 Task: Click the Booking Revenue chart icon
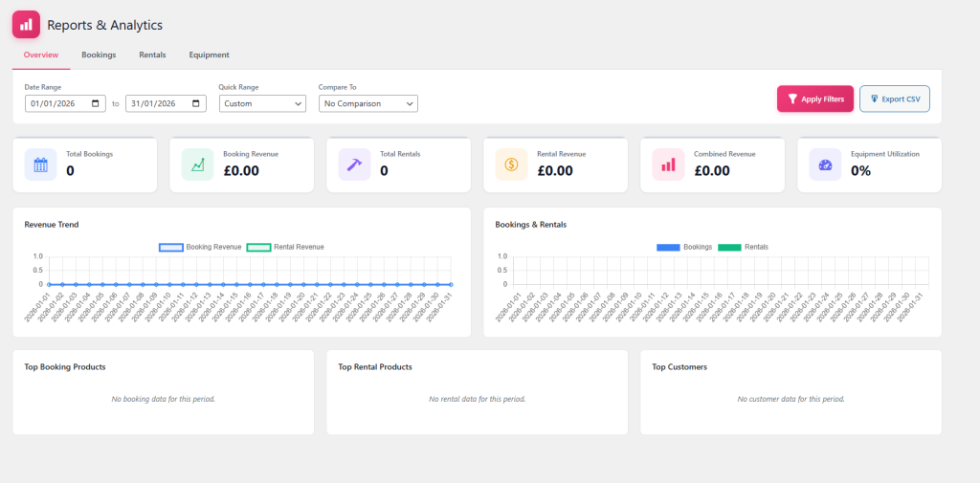tap(197, 165)
